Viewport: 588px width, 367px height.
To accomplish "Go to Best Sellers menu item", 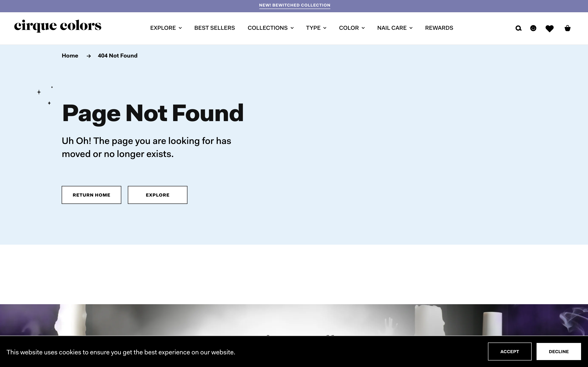I will tap(214, 28).
